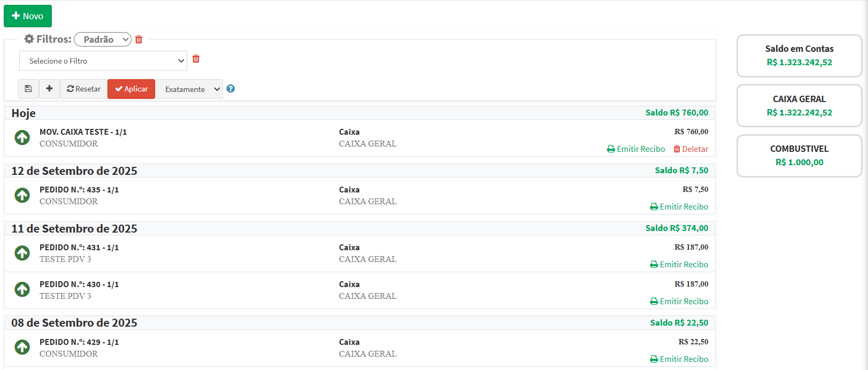The image size is (868, 370).
Task: Emit receipt for Pedido 431
Action: (x=679, y=265)
